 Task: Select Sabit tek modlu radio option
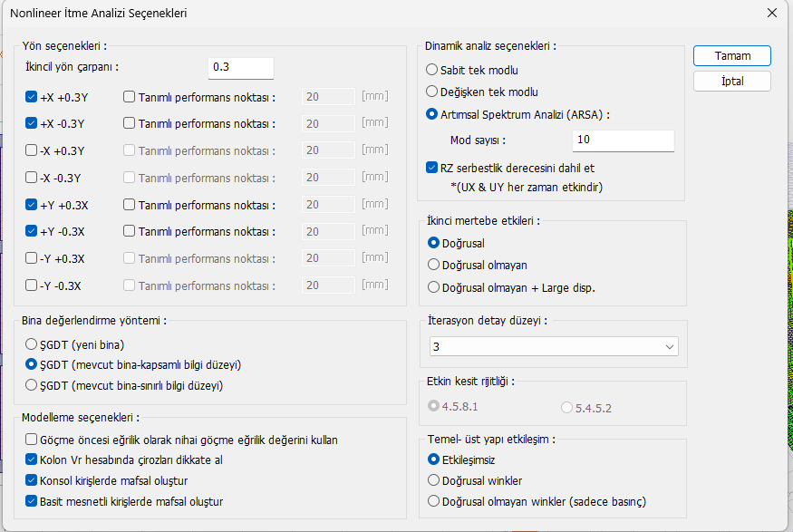coord(432,70)
